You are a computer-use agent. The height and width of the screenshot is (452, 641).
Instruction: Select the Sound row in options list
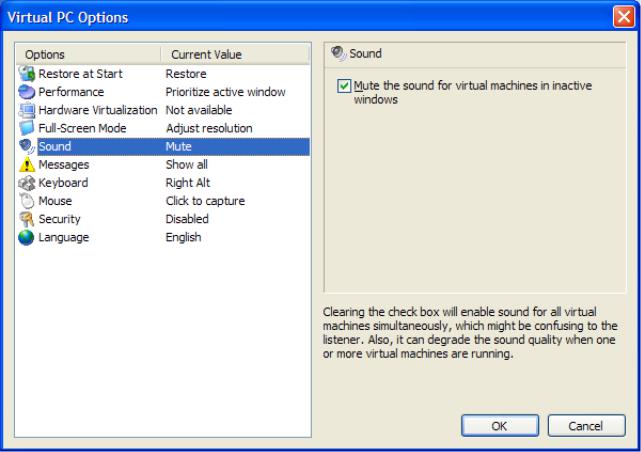pyautogui.click(x=164, y=146)
